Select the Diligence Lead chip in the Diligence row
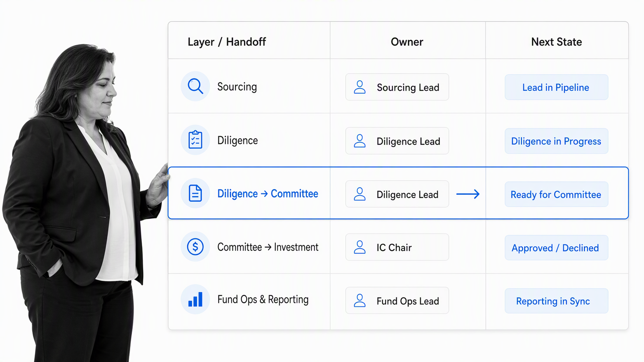 coord(397,141)
